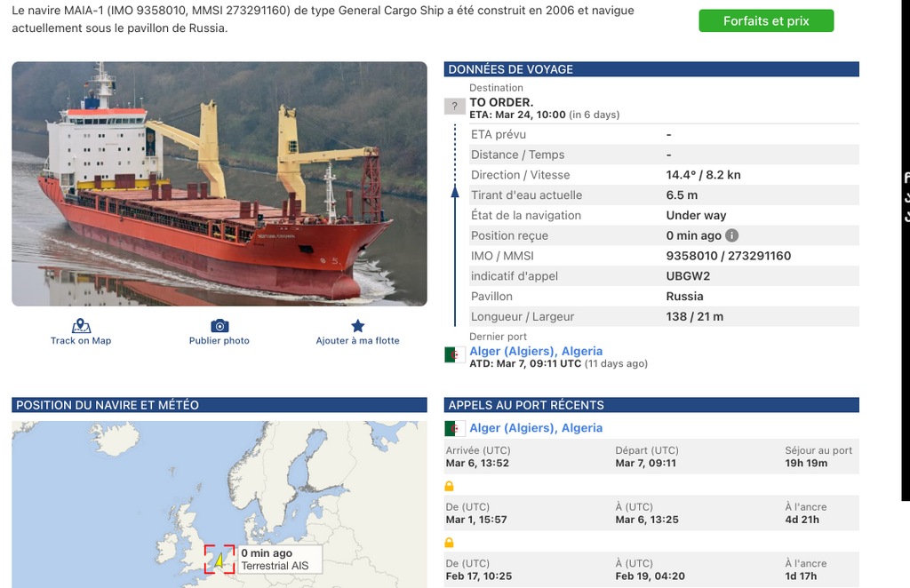
Task: Click Publier photo label
Action: (x=220, y=340)
